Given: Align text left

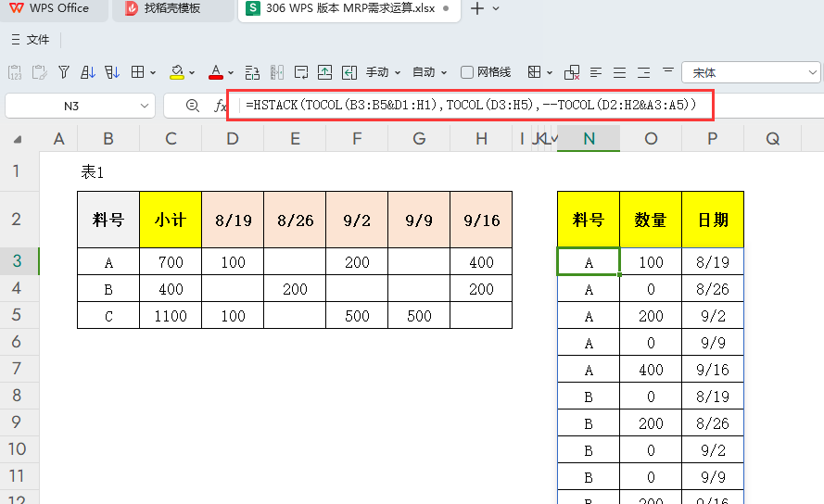Looking at the screenshot, I should pyautogui.click(x=595, y=72).
